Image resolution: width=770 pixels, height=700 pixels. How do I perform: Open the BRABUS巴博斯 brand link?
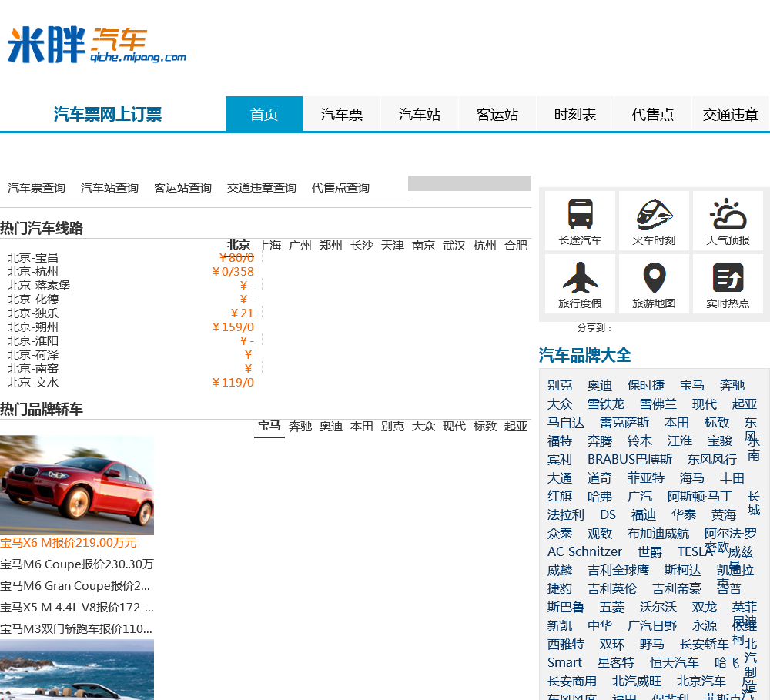pos(630,459)
